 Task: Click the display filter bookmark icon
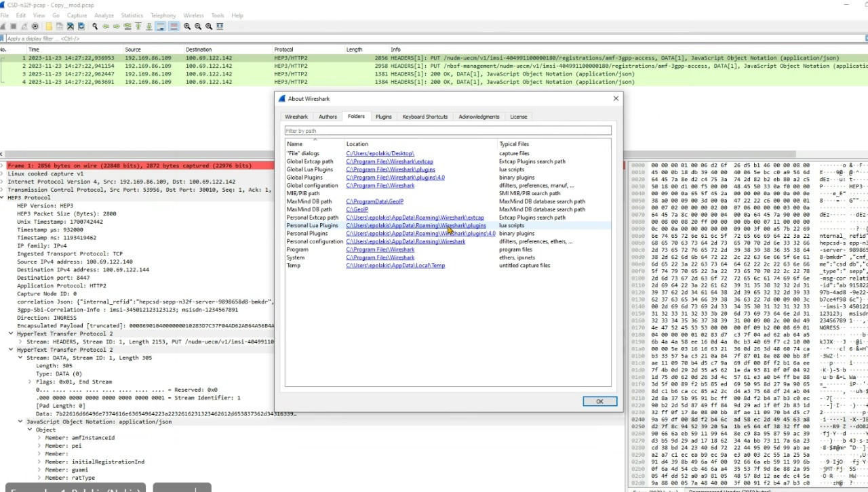(x=3, y=39)
